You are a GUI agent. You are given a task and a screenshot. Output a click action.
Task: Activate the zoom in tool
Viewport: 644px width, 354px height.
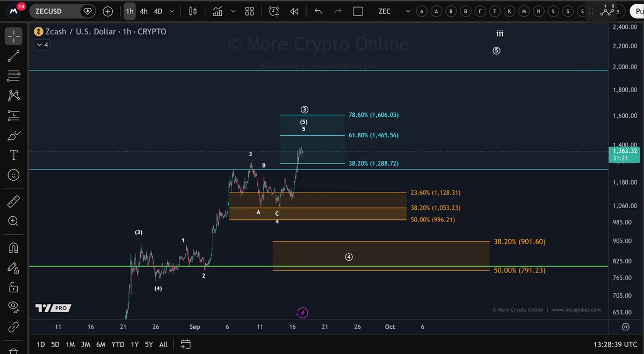coord(13,221)
